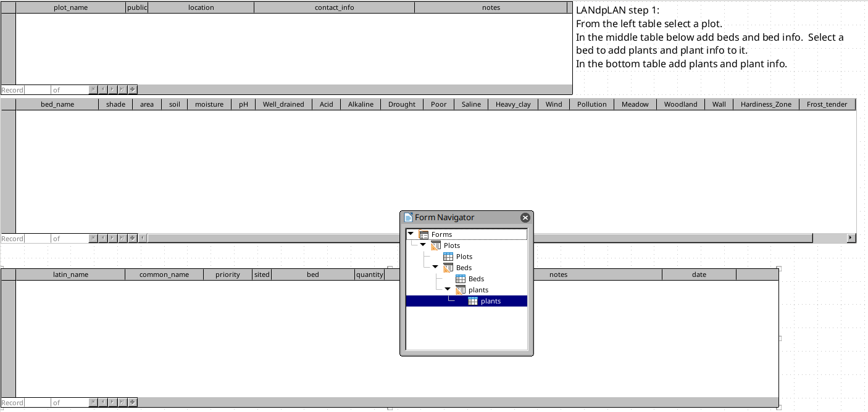Click the Forms folder icon in Form Navigator
Viewport: 868px width, 412px height.
tap(424, 234)
